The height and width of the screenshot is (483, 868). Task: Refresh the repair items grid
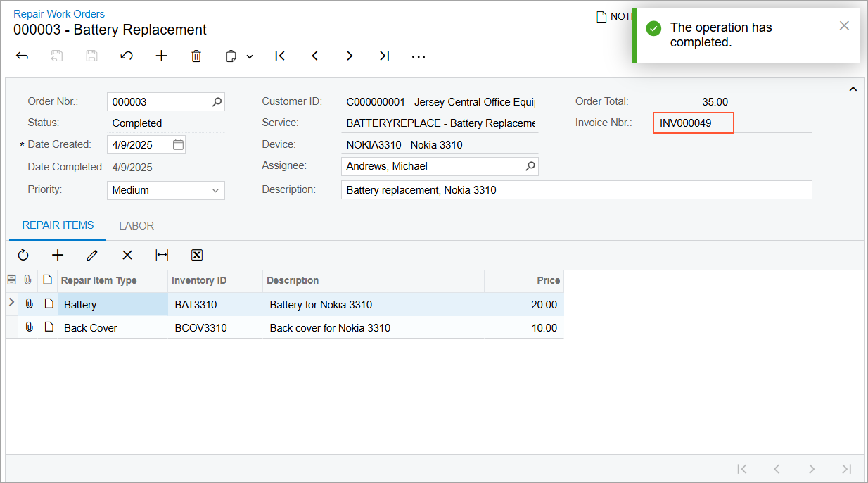[x=23, y=255]
